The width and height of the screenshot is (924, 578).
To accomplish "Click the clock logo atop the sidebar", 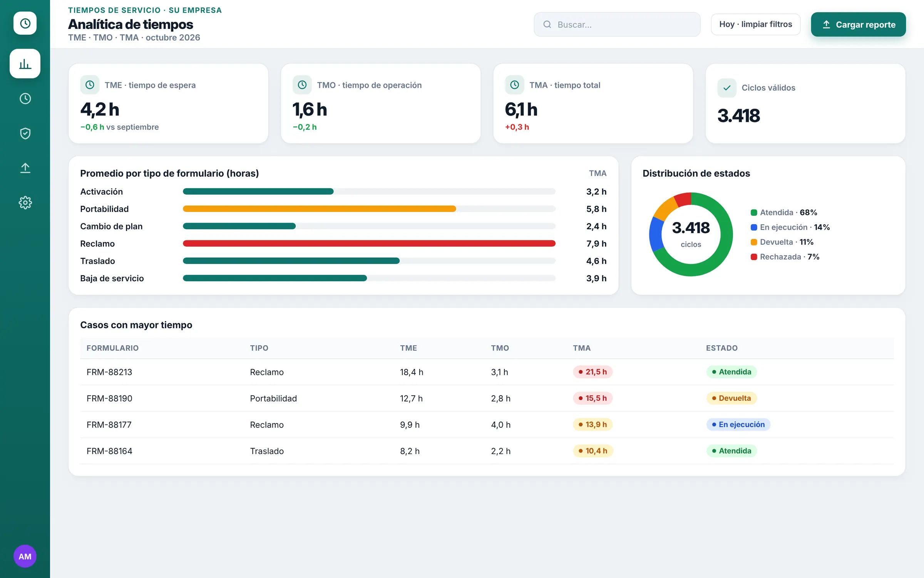I will point(25,24).
